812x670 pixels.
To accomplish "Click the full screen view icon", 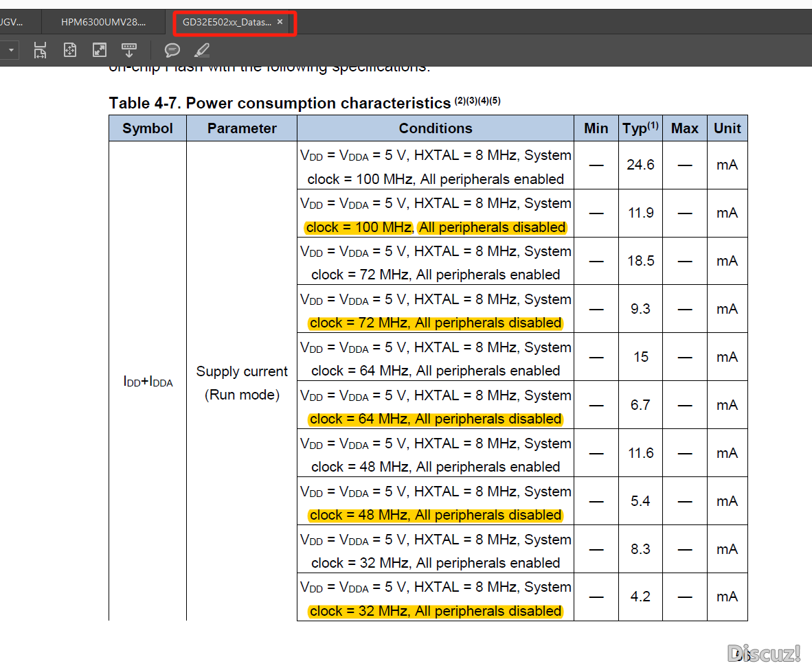I will pyautogui.click(x=99, y=50).
